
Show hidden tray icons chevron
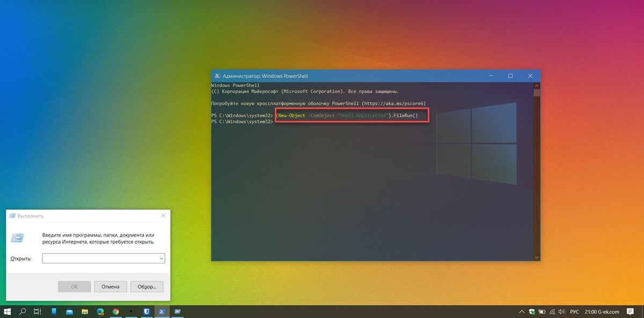(x=522, y=312)
